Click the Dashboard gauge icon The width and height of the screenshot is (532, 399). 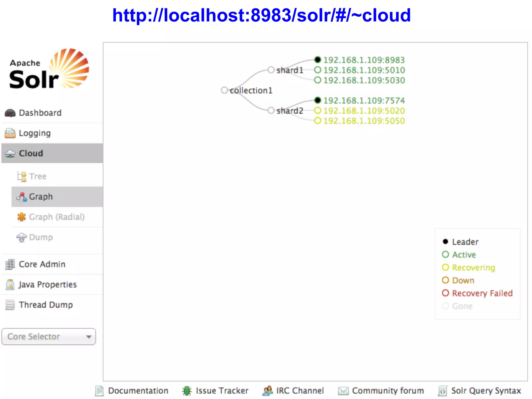coord(10,113)
